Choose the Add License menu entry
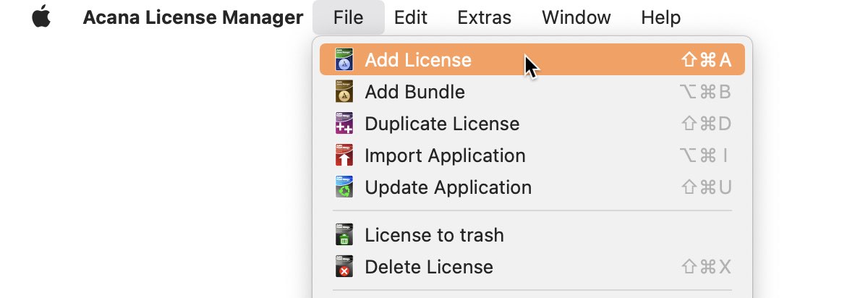This screenshot has width=868, height=298. (x=532, y=60)
